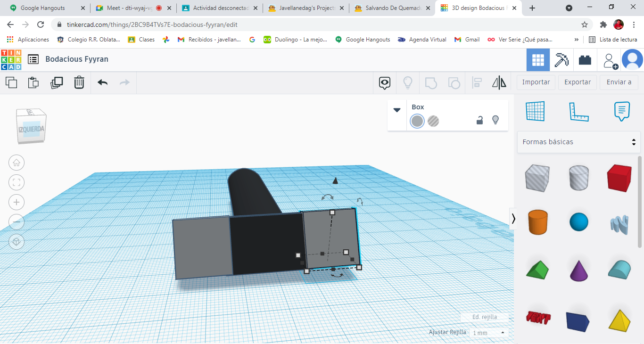This screenshot has width=644, height=344.
Task: Select Solid color for the Box
Action: 417,121
